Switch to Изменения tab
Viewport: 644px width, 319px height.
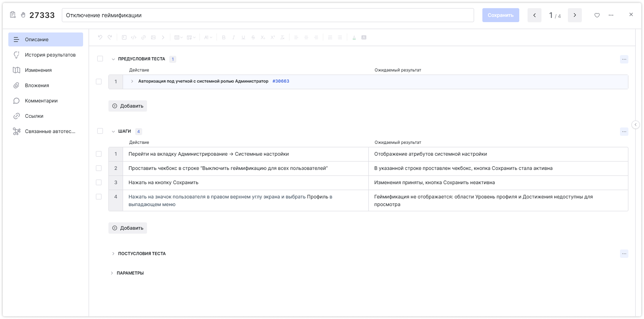(x=46, y=70)
